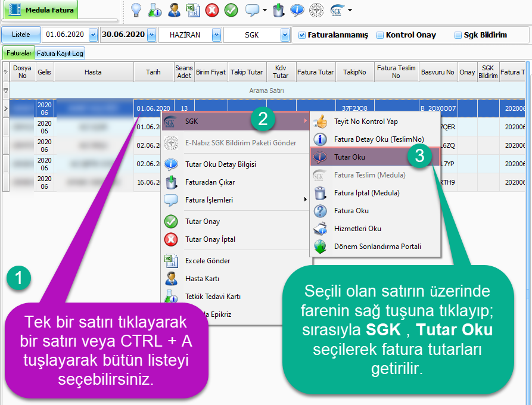Toggle the Kontrol Onay checkbox
The height and width of the screenshot is (405, 532).
tap(380, 35)
